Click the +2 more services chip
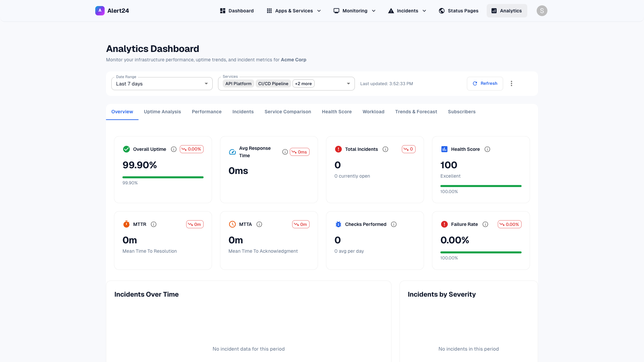 point(303,83)
